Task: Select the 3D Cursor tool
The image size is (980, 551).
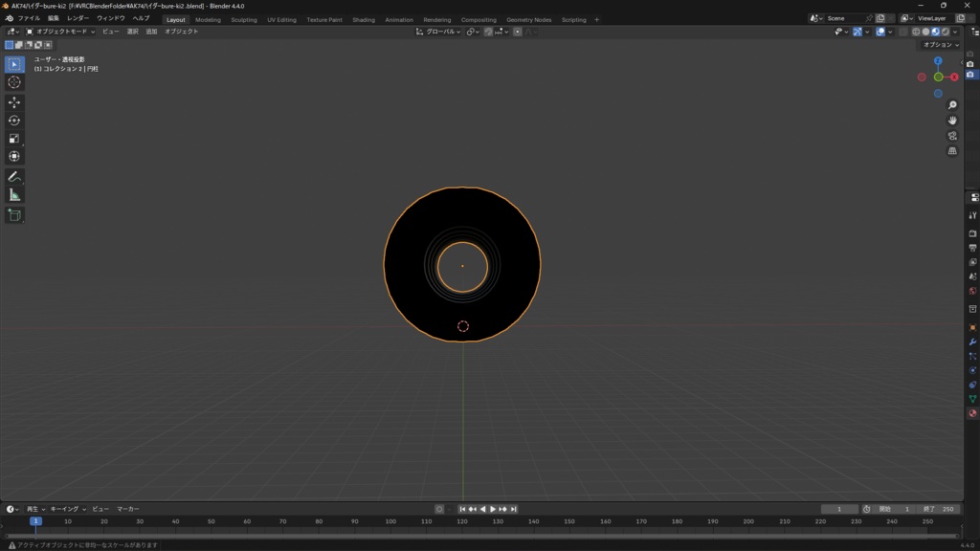Action: [x=14, y=82]
